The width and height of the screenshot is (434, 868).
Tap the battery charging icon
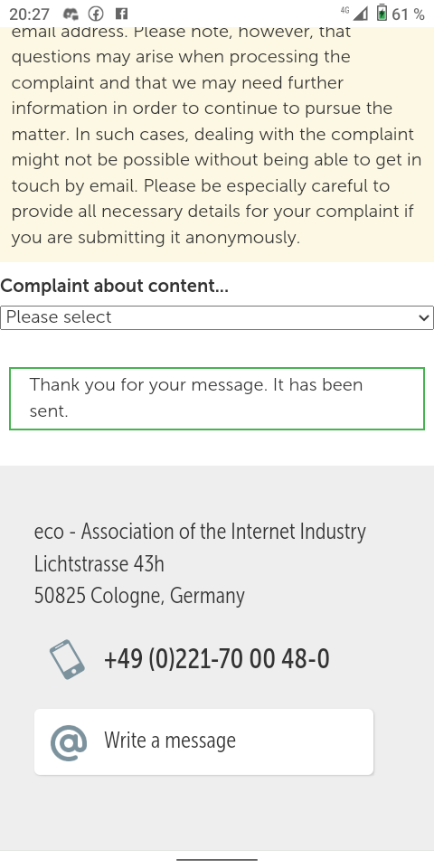click(x=382, y=13)
